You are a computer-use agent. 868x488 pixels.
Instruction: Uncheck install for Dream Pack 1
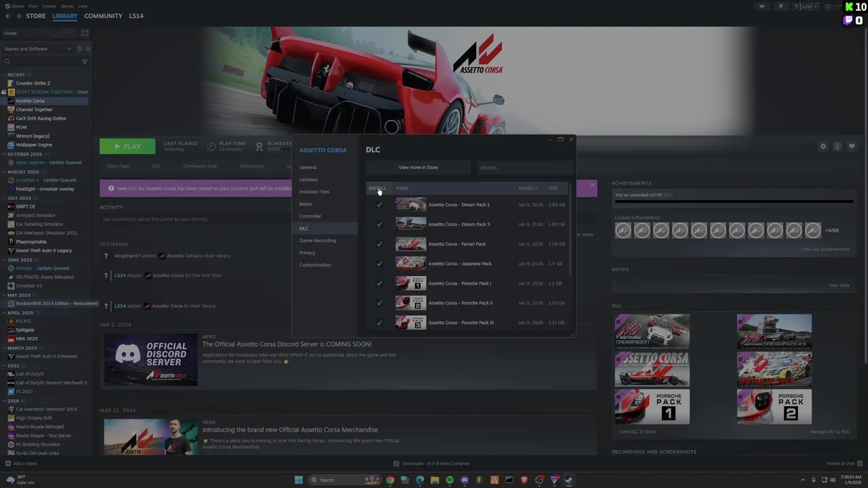click(379, 205)
